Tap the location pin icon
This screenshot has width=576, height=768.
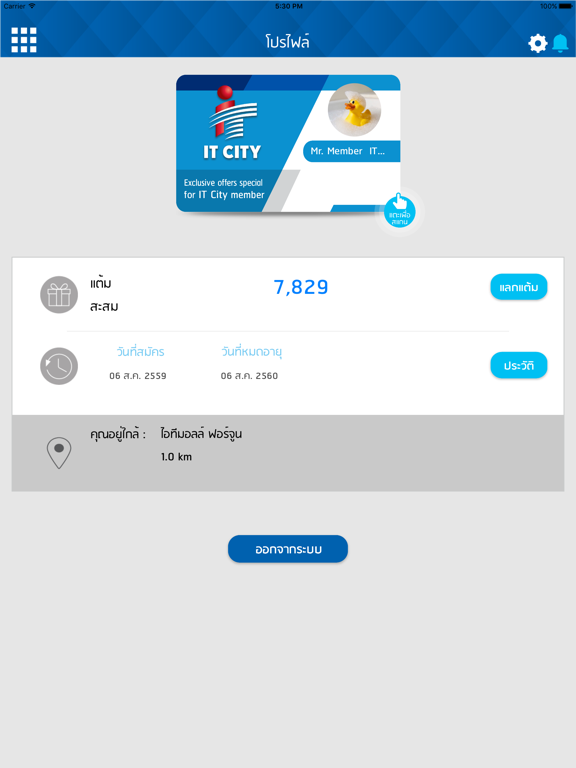coord(59,453)
